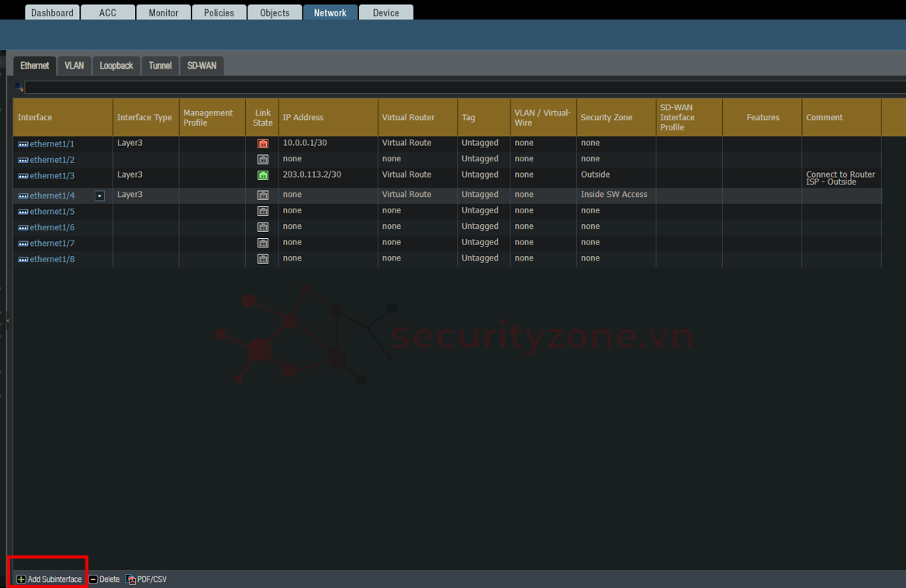
Task: Sort by the Interface column header
Action: tap(35, 118)
